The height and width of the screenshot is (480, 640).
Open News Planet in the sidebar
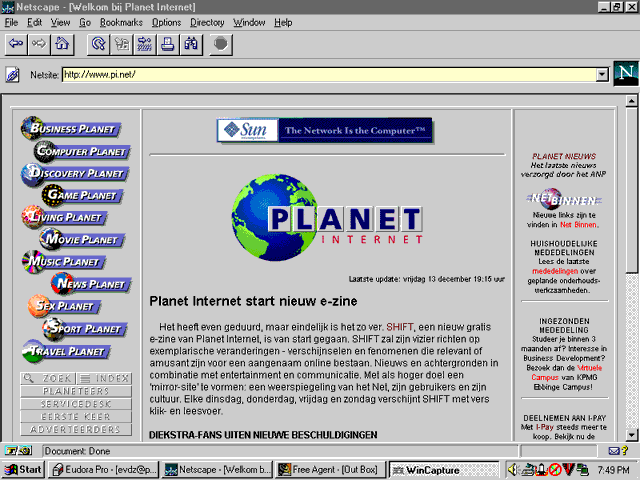point(91,283)
